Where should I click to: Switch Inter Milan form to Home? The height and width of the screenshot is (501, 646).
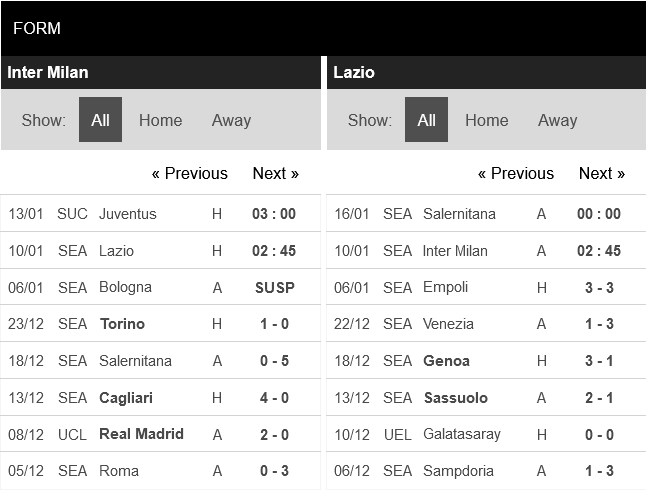coord(160,120)
